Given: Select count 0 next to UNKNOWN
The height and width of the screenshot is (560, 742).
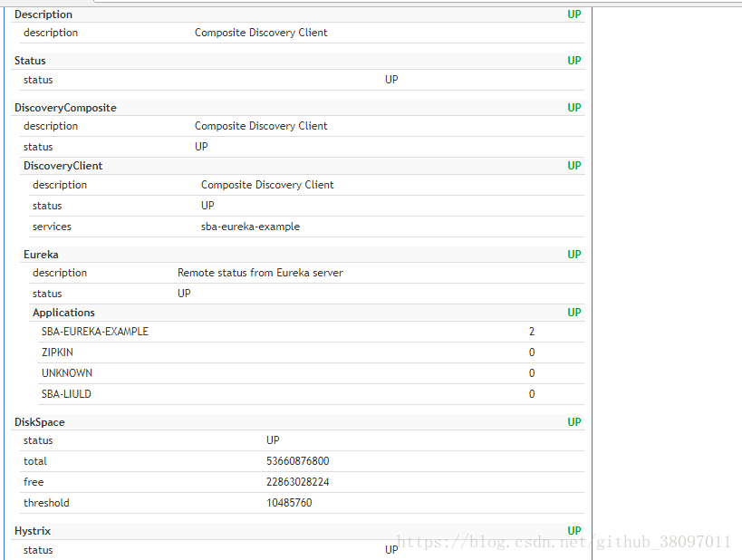Looking at the screenshot, I should pos(532,373).
